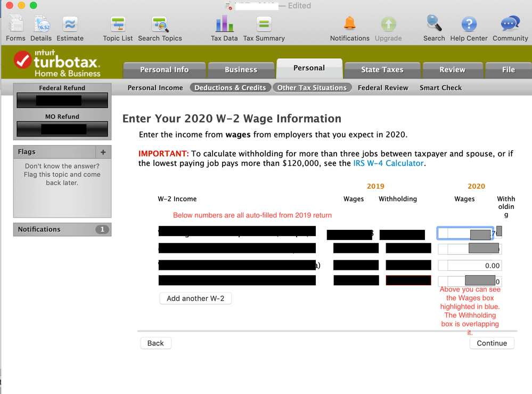Open the Topic List icon
This screenshot has width=532, height=394.
pos(118,25)
